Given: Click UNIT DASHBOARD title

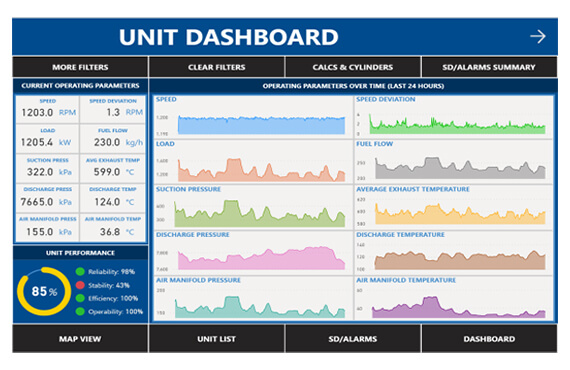Looking at the screenshot, I should point(229,37).
